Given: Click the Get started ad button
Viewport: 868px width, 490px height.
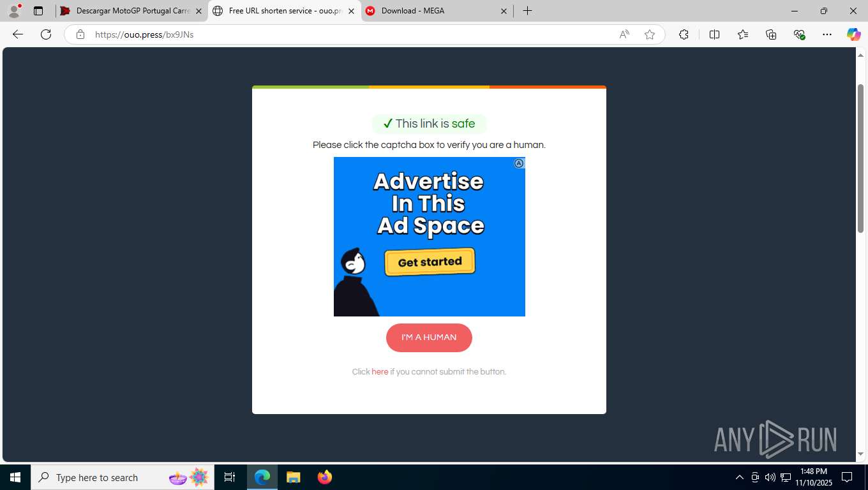Looking at the screenshot, I should 430,262.
